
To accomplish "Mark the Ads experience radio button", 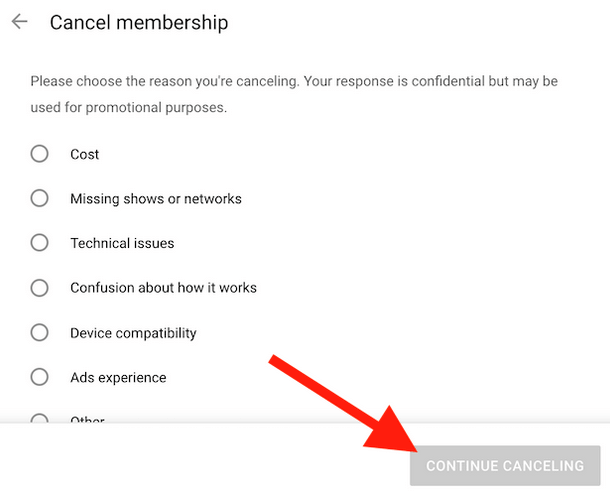I will pos(39,377).
